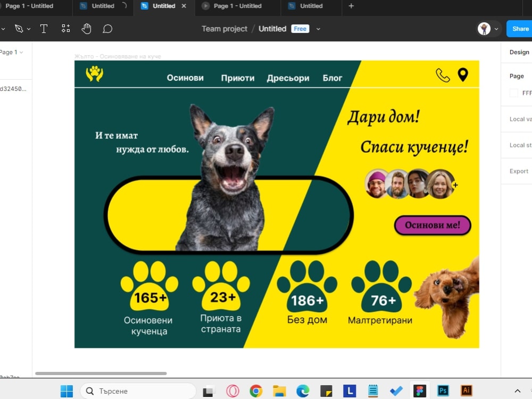Click the Untitled file name
The width and height of the screenshot is (532, 399).
[x=272, y=29]
